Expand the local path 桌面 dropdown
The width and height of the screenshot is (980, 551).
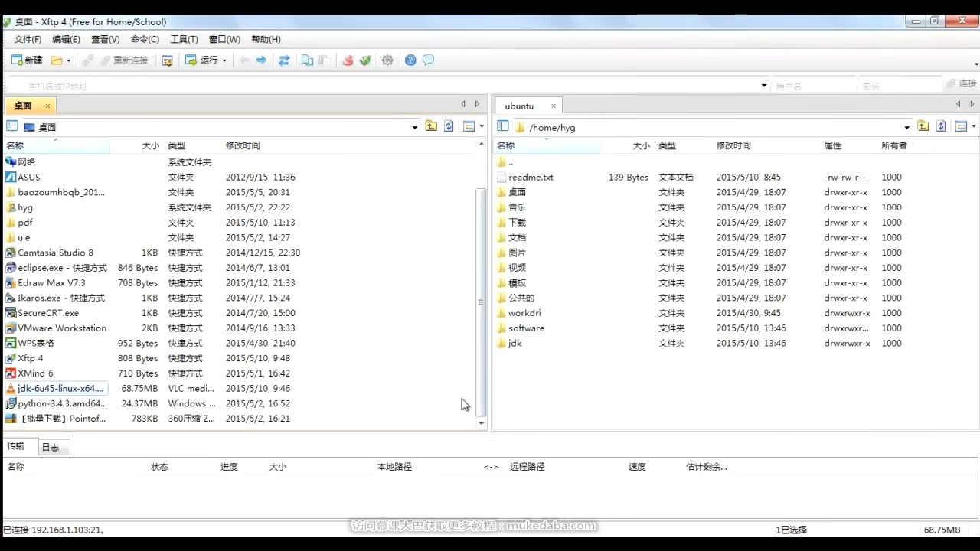415,127
